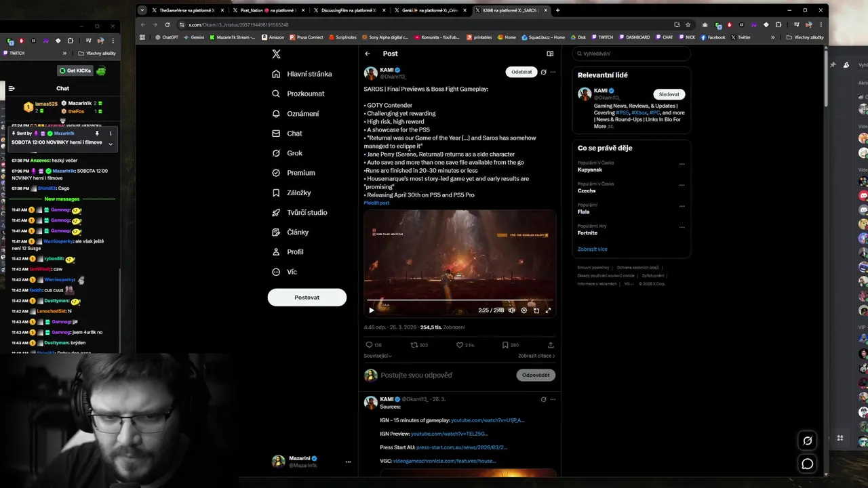Open browser tab search dropdown arrow
Screen dimensions: 868x488
tap(142, 10)
